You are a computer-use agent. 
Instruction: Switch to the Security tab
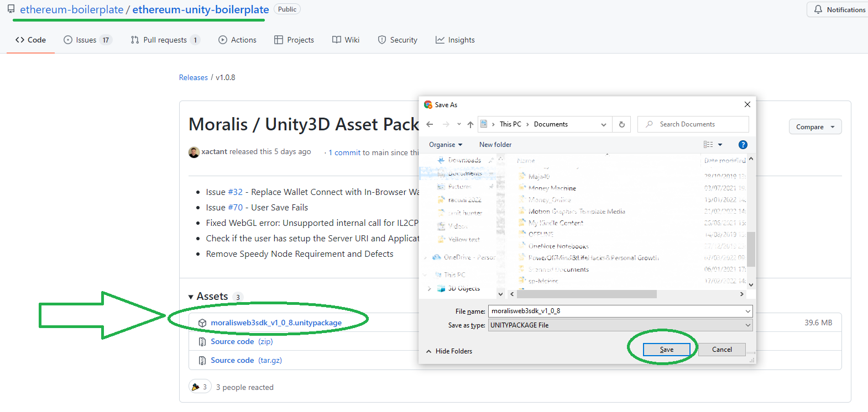pos(398,40)
